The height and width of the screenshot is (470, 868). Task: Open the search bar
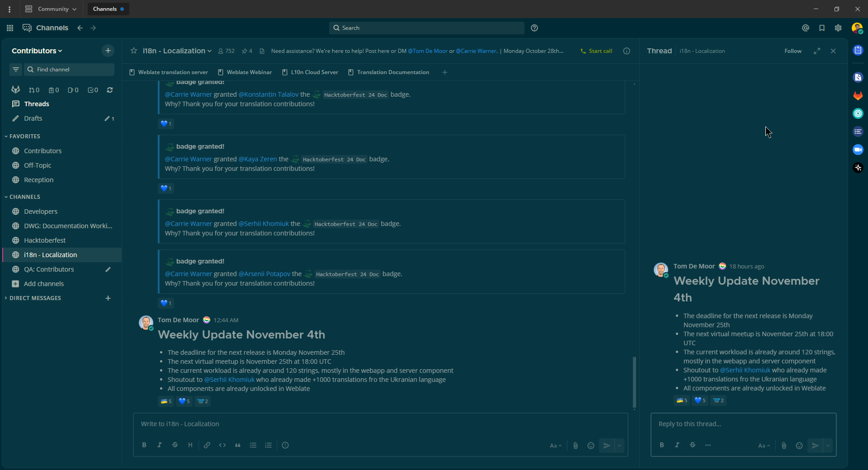426,28
